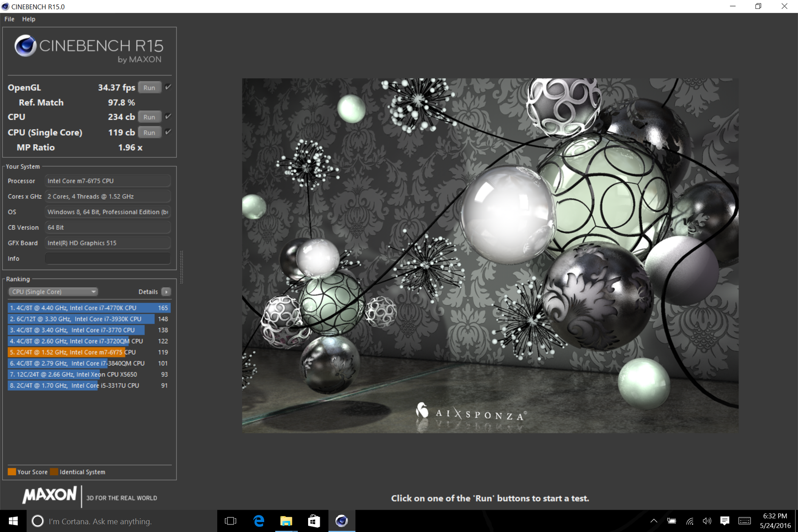Launch Microsoft Edge from taskbar

click(x=258, y=521)
